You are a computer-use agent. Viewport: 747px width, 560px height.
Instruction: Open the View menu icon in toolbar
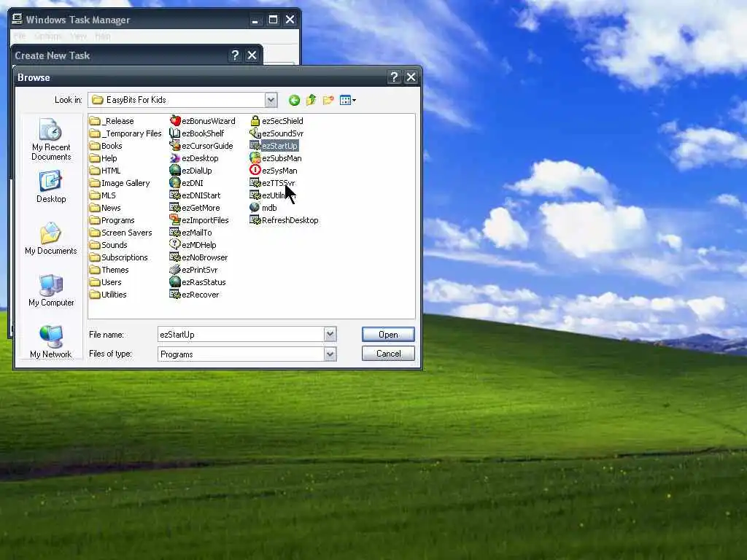tap(348, 100)
